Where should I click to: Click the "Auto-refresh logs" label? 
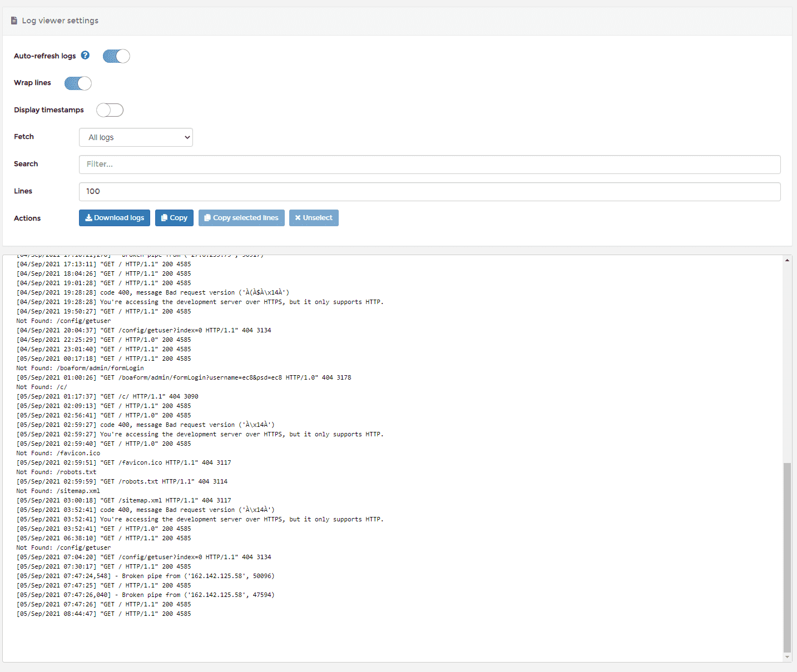pyautogui.click(x=44, y=56)
